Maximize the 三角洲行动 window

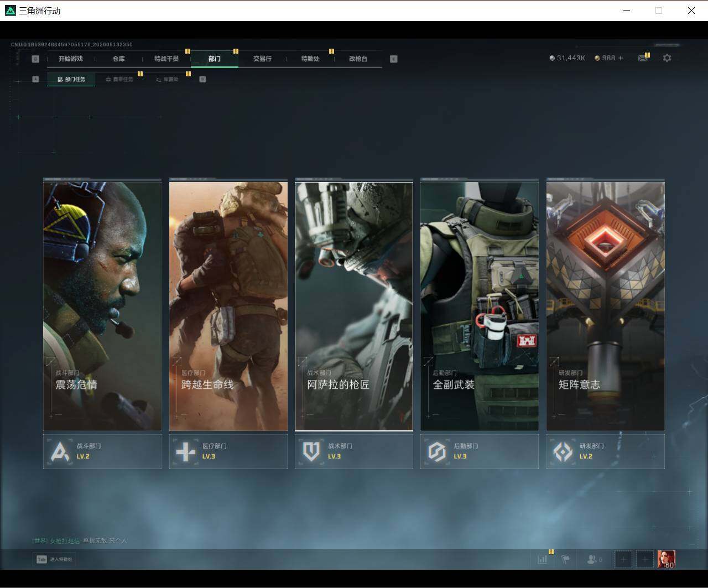tap(659, 11)
